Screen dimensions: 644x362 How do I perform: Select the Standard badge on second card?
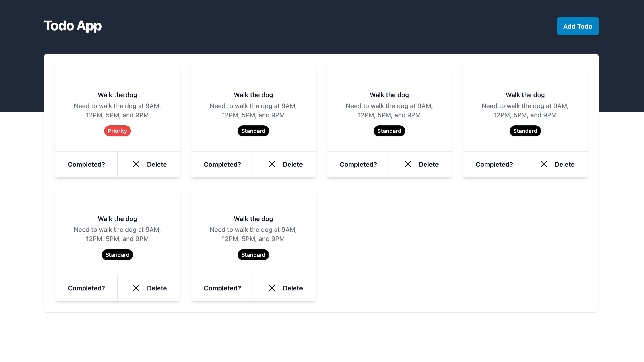click(x=253, y=131)
